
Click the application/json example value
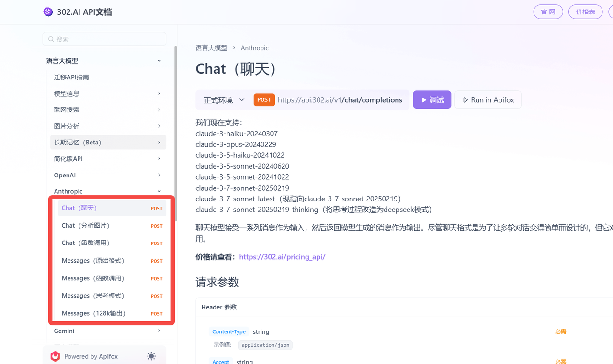click(x=265, y=345)
